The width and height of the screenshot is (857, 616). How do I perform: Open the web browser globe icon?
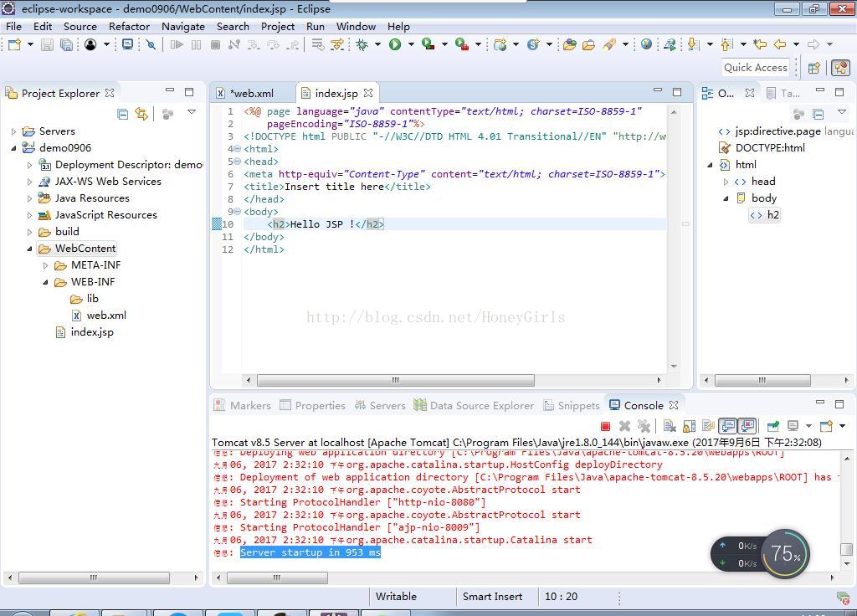click(646, 44)
